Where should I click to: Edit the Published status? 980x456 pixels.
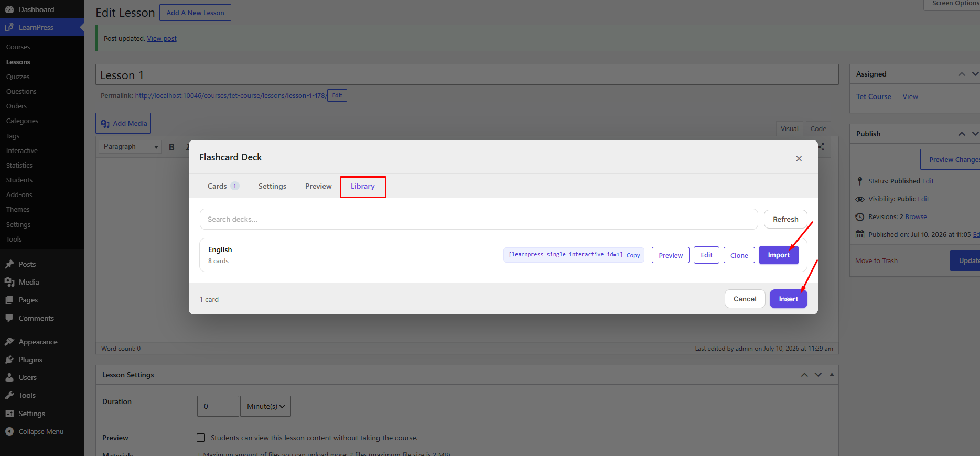tap(928, 181)
